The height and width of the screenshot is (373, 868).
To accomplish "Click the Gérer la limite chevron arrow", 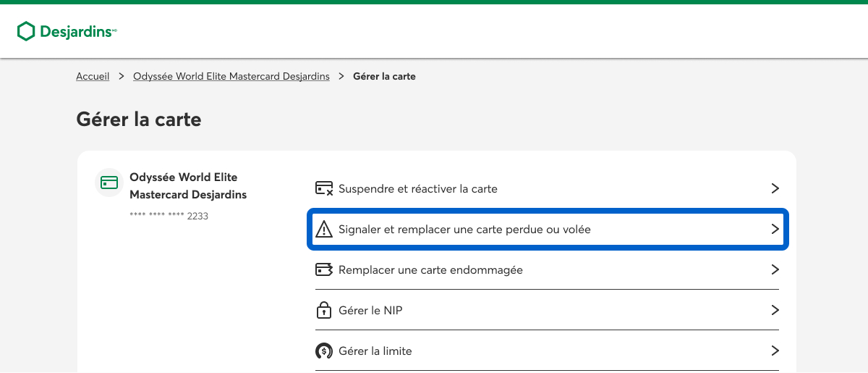I will point(775,351).
